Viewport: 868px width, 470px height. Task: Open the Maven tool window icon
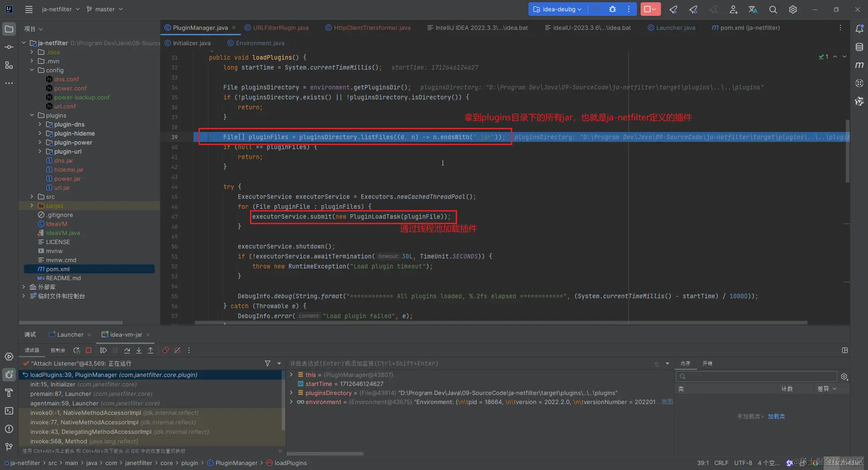pos(859,65)
